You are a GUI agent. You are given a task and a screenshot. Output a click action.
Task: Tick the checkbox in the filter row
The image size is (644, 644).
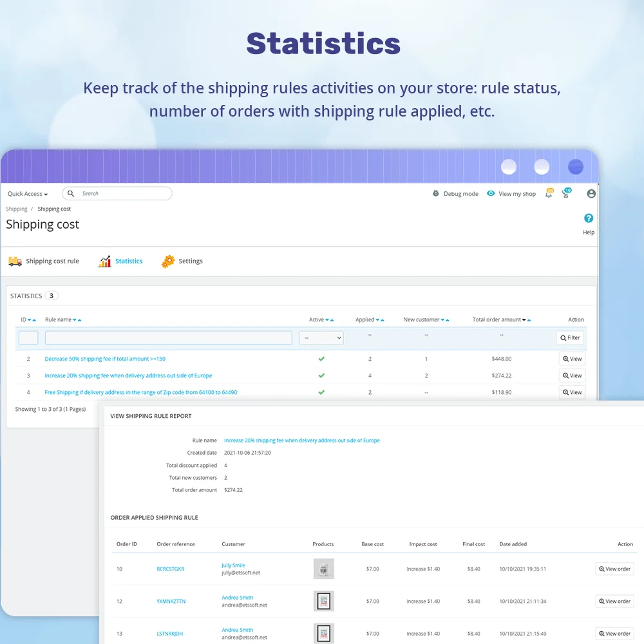tap(28, 337)
